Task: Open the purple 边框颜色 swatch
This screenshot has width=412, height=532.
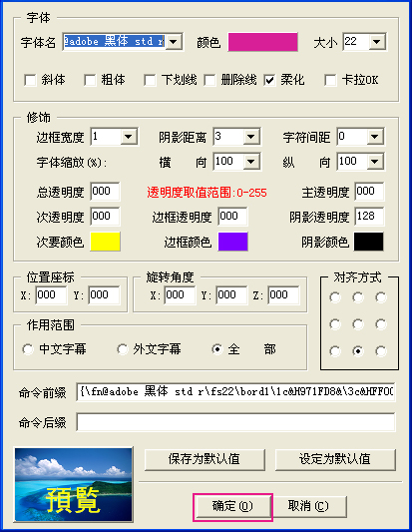Action: 233,242
